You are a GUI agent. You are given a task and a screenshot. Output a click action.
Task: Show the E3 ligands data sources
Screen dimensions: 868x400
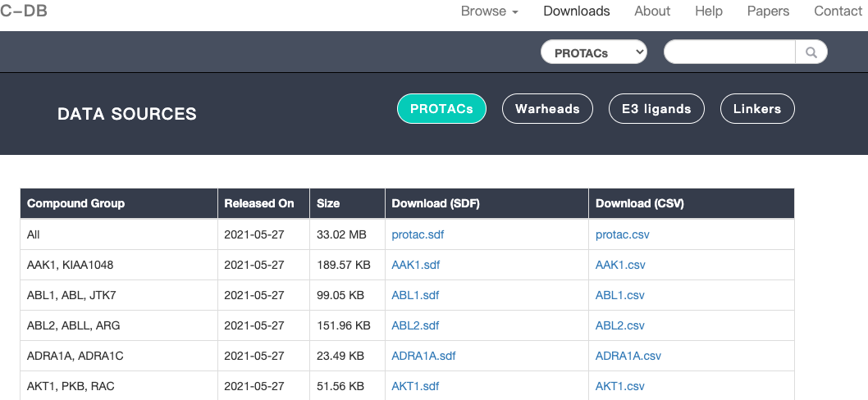[x=656, y=109]
